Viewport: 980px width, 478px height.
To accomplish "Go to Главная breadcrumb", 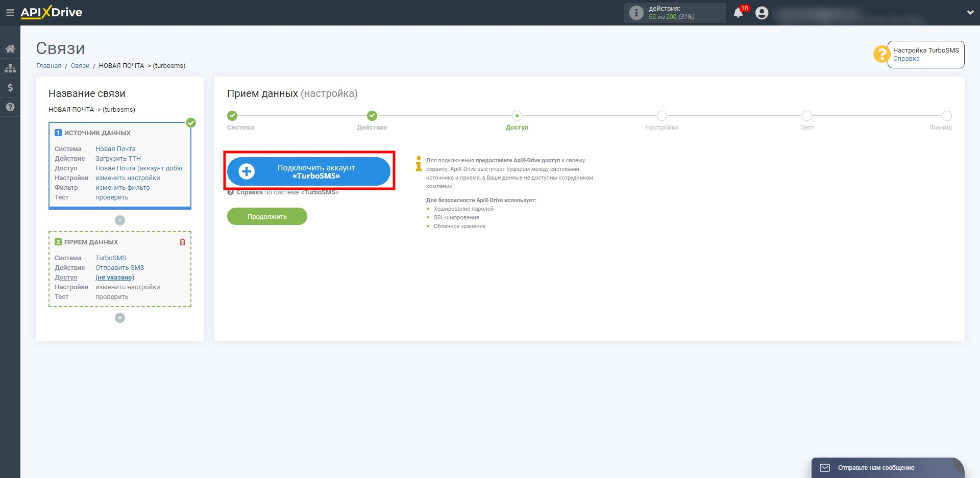I will click(x=48, y=66).
